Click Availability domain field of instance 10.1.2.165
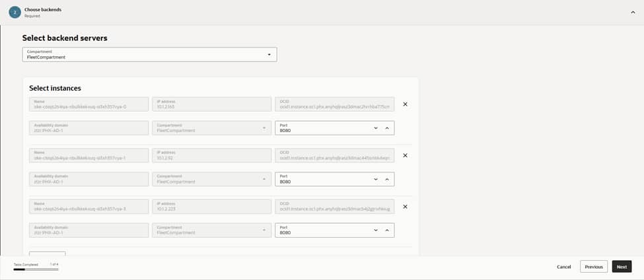Screen dimensions: 644x280 click(89, 128)
